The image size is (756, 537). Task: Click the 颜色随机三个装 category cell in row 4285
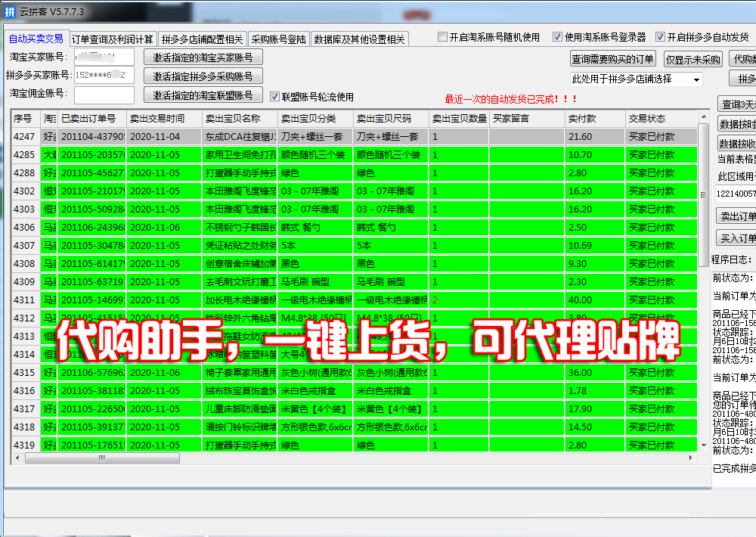pos(315,155)
